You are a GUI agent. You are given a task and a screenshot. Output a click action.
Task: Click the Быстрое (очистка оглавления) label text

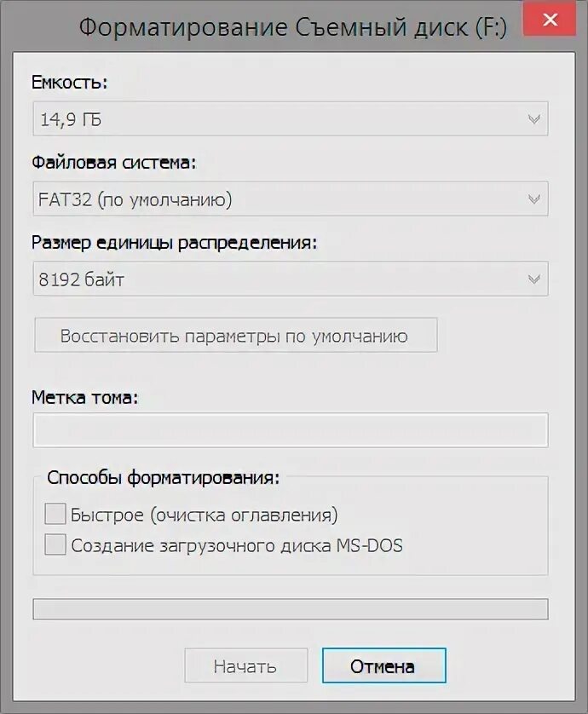point(204,515)
